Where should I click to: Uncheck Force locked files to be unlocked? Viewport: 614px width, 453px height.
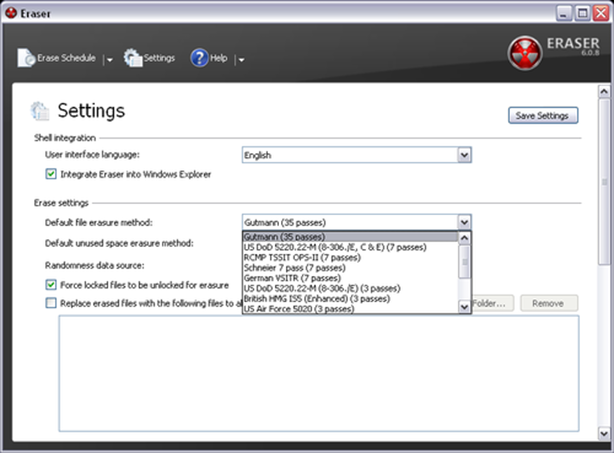[52, 285]
